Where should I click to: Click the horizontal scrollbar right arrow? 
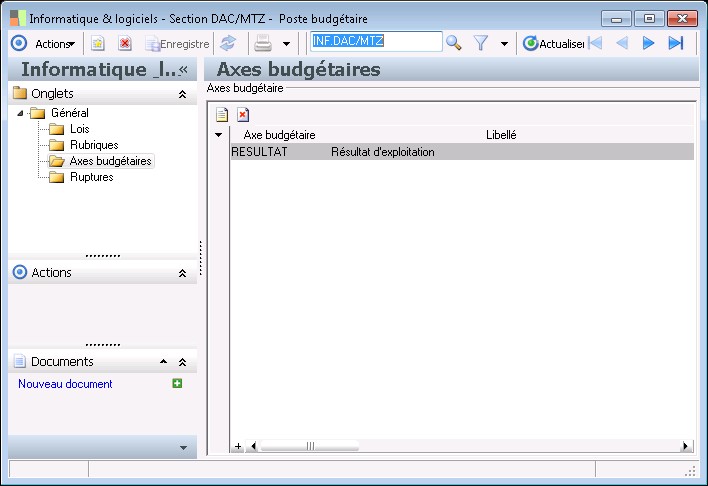pyautogui.click(x=685, y=446)
